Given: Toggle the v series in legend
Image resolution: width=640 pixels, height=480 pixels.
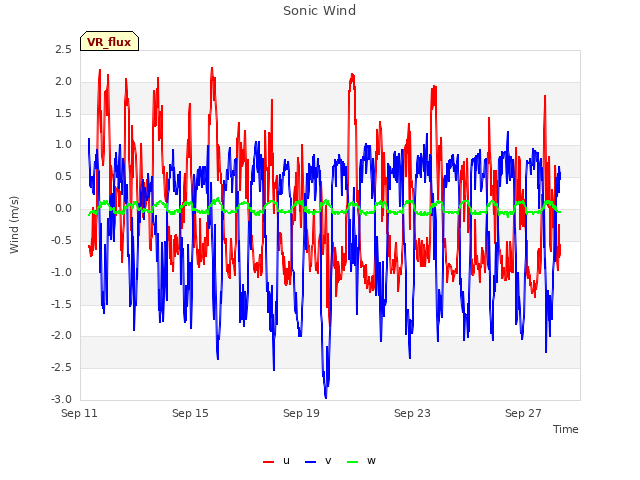Looking at the screenshot, I should tap(318, 461).
